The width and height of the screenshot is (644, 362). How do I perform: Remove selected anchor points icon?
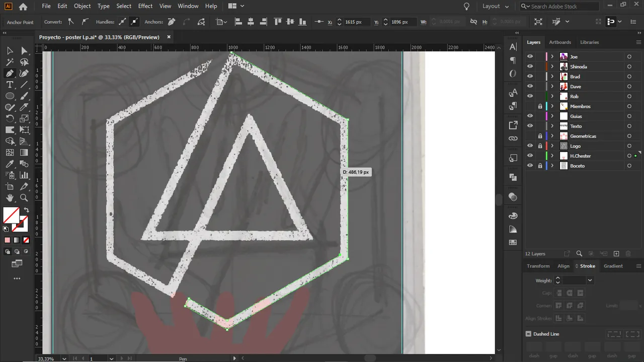click(x=172, y=22)
